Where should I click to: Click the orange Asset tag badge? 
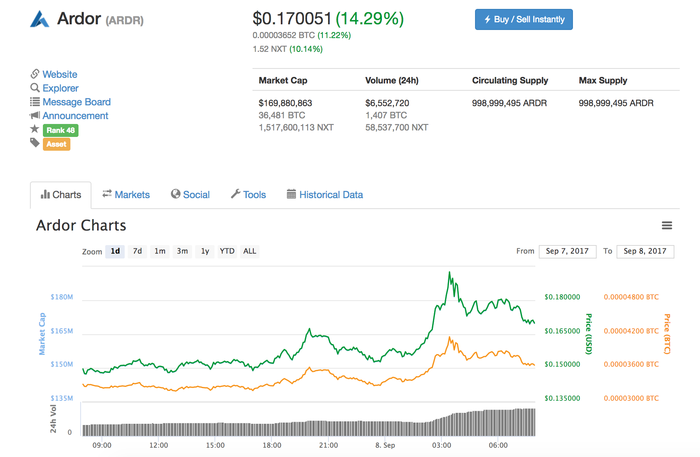point(56,144)
